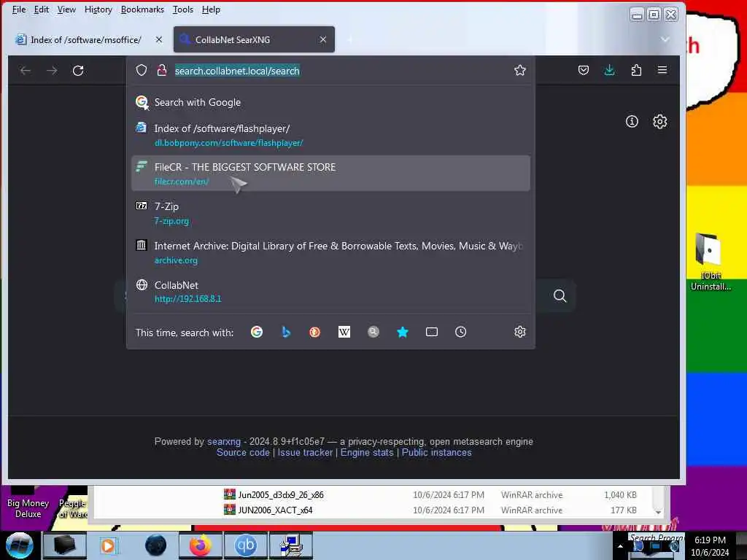Open the Extensions puzzle icon
747x560 pixels.
pos(636,71)
